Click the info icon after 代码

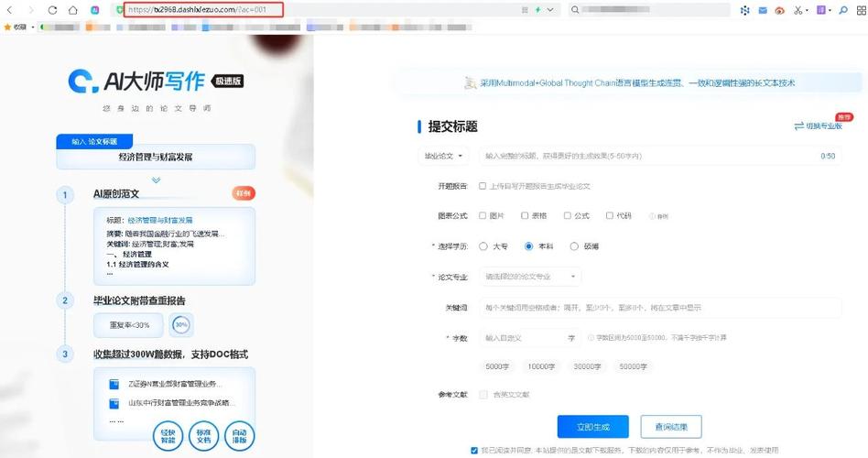tap(652, 216)
